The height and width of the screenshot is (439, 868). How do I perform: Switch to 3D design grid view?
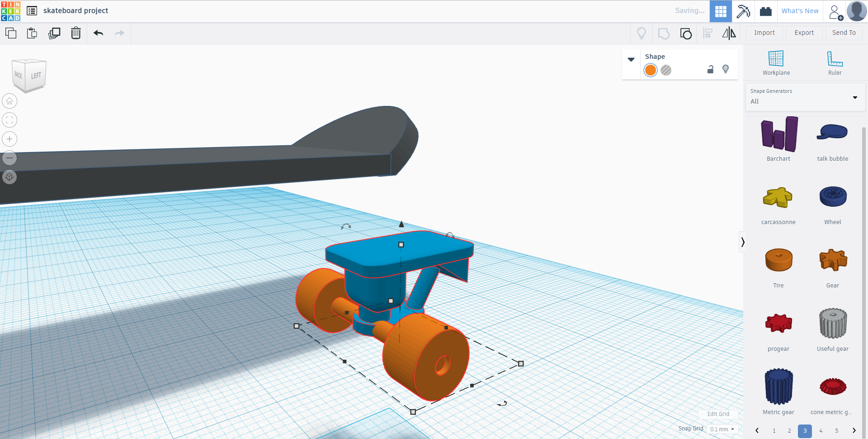pos(721,11)
